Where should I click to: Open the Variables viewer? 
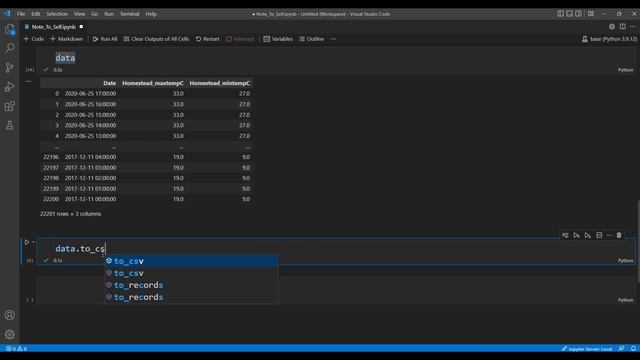click(278, 39)
